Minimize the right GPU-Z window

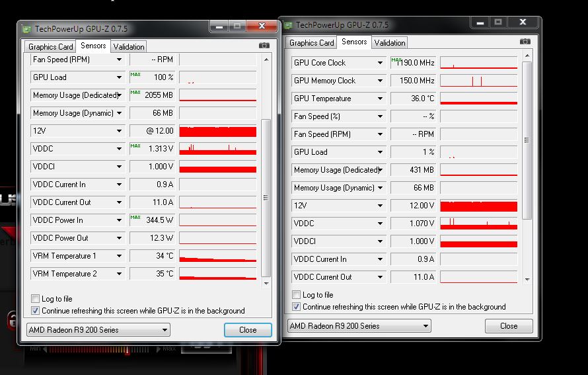480,22
